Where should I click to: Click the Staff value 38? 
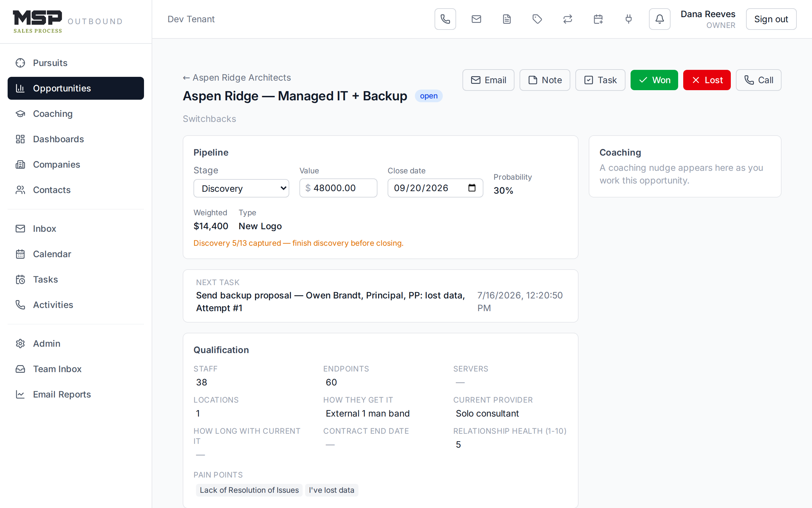tap(202, 382)
